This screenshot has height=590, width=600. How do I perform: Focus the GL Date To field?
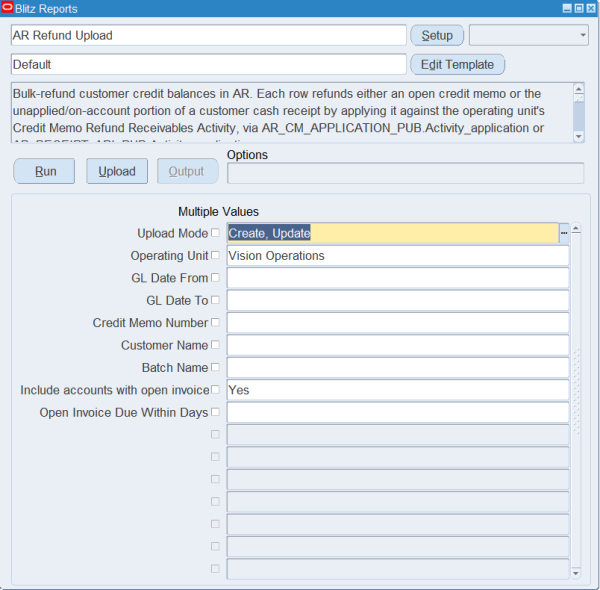click(398, 300)
